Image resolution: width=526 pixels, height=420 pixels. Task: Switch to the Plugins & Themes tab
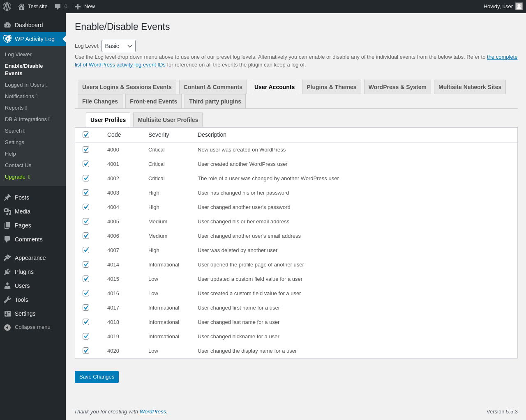pos(331,87)
